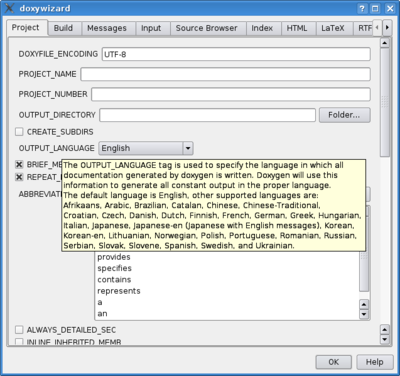Click the tab scroll left arrow

tap(377, 27)
